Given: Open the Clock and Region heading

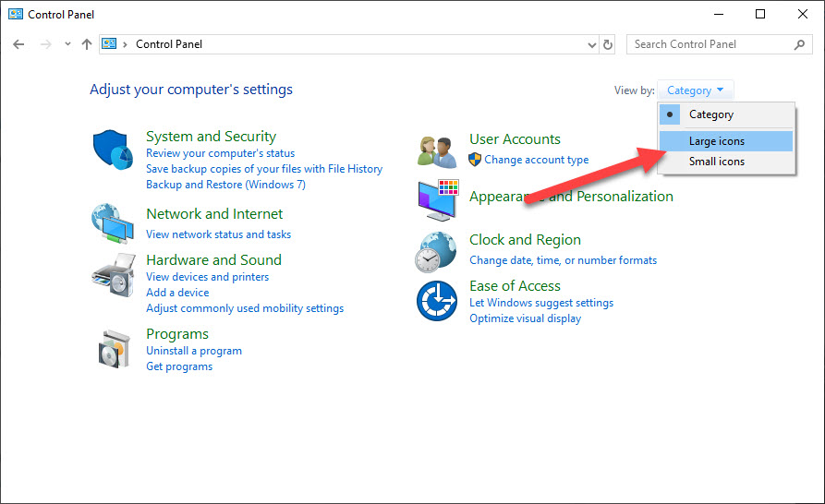Looking at the screenshot, I should (x=525, y=240).
